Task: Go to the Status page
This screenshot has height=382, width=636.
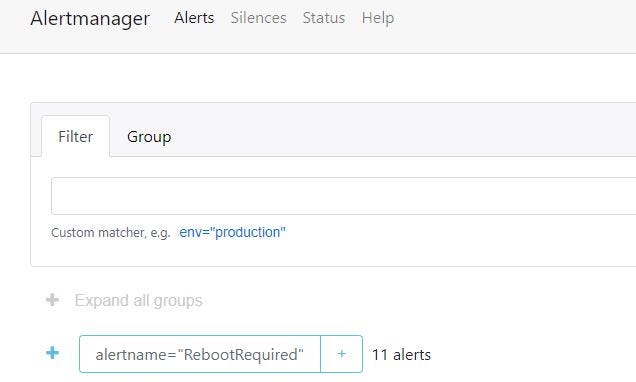Action: point(324,18)
